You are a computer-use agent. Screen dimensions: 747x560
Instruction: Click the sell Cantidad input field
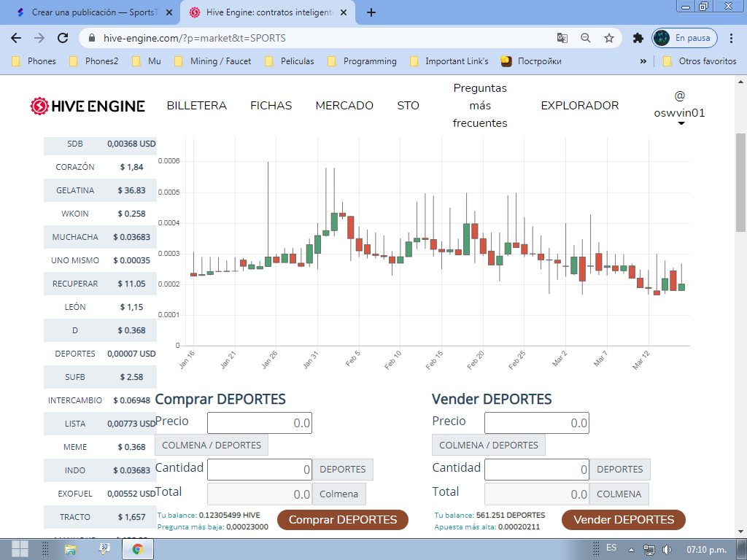(x=537, y=470)
